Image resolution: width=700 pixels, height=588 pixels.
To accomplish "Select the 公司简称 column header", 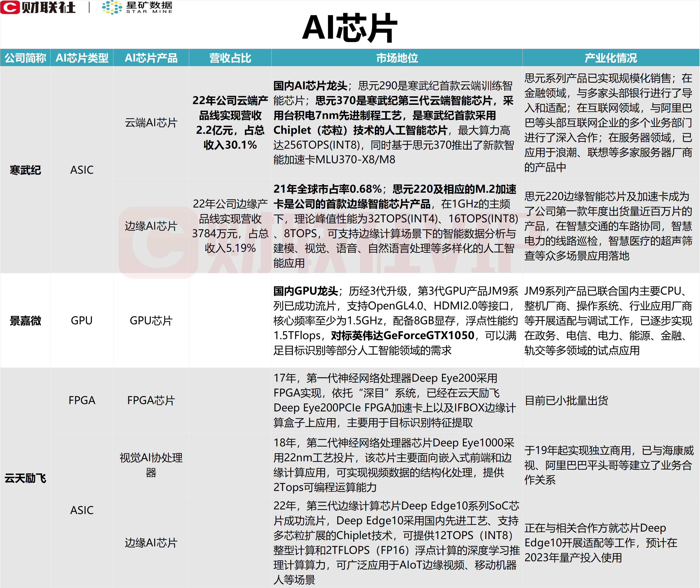I will point(25,58).
